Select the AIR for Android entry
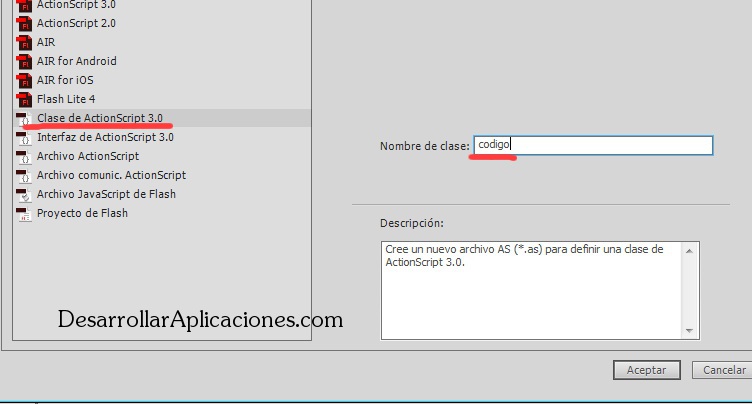The height and width of the screenshot is (404, 752). pyautogui.click(x=76, y=62)
